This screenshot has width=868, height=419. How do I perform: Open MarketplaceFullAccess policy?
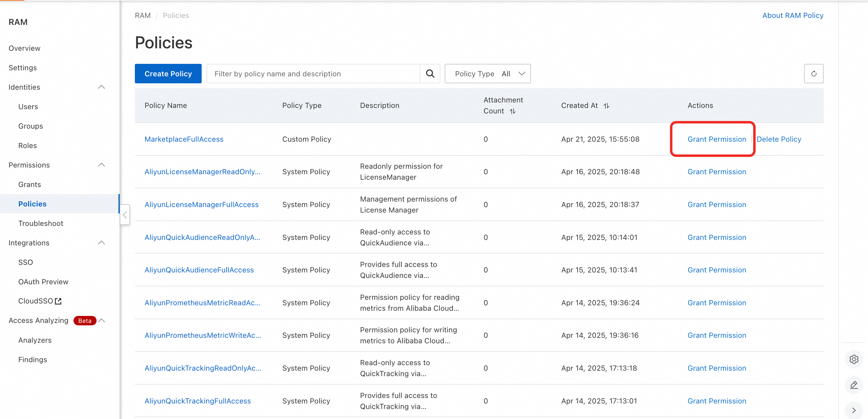coord(184,139)
